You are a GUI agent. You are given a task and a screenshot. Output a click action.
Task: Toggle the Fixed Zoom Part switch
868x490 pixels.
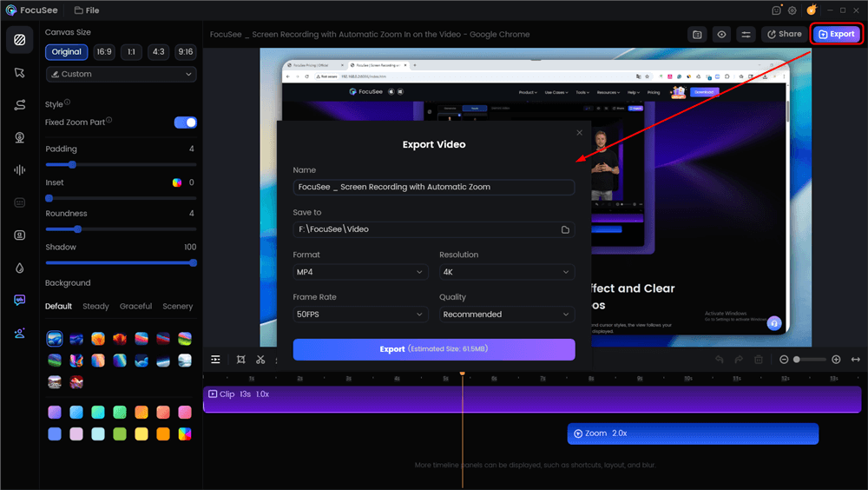click(186, 122)
